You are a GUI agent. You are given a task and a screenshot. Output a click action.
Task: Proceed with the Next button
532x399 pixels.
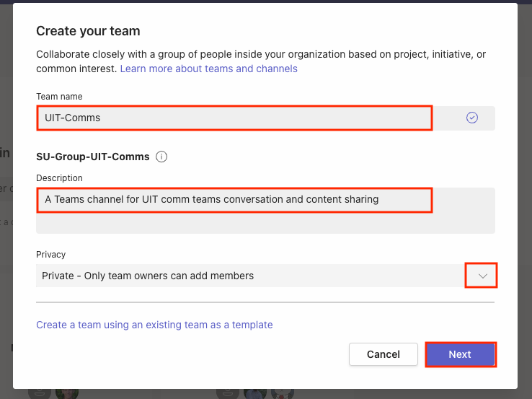[x=460, y=354]
